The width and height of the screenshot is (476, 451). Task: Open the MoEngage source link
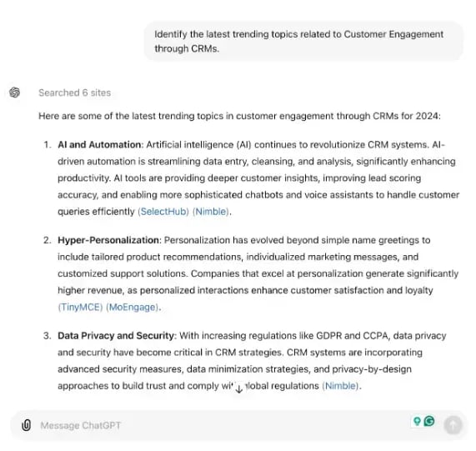[x=133, y=307]
